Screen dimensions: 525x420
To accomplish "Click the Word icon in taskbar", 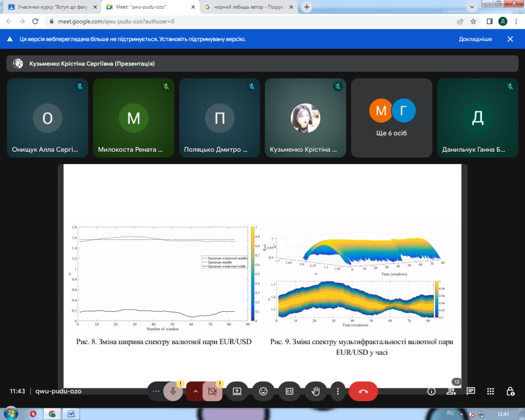I will [x=71, y=413].
